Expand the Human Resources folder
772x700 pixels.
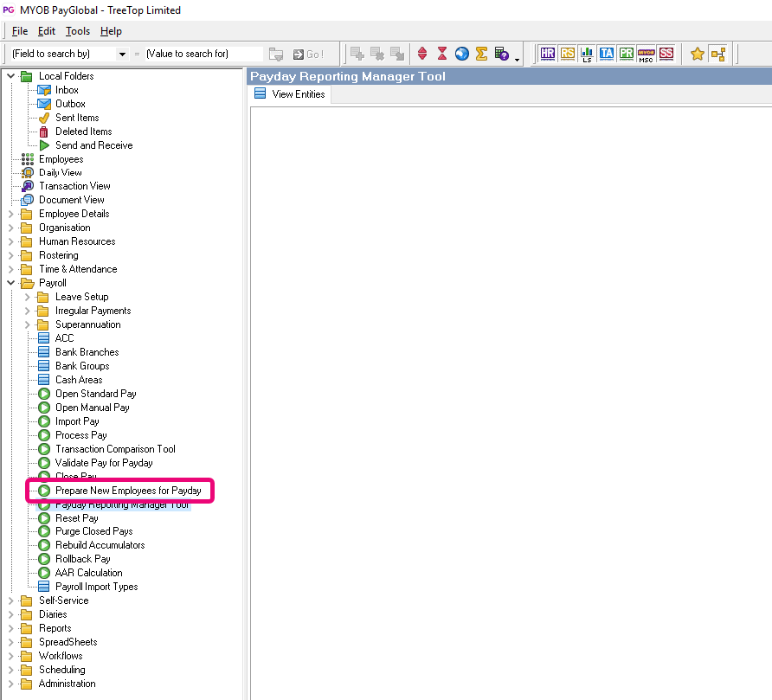[x=11, y=241]
